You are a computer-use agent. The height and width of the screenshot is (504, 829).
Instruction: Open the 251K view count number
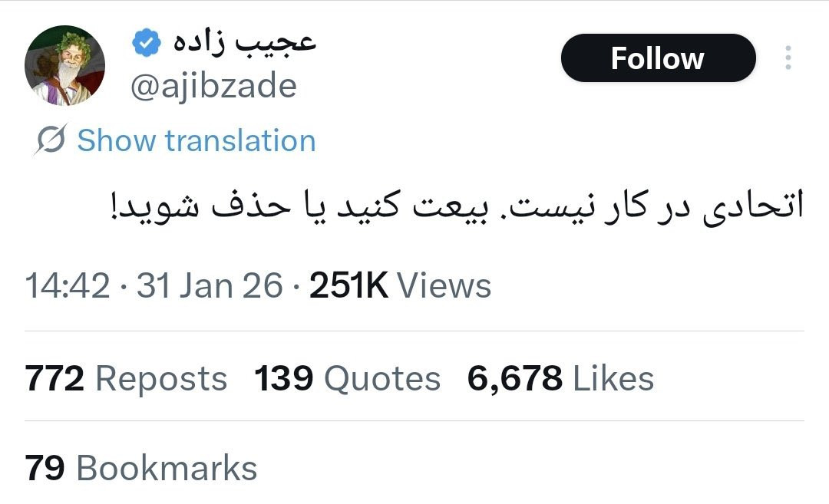coord(349,286)
